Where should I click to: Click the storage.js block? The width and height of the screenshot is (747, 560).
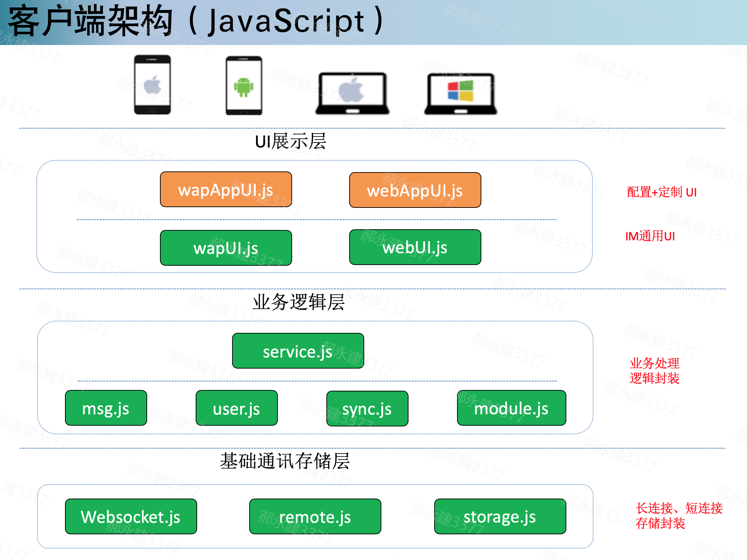[500, 516]
